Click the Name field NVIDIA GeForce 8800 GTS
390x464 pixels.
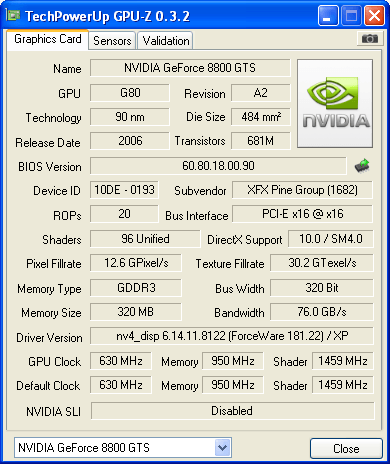[x=190, y=68]
